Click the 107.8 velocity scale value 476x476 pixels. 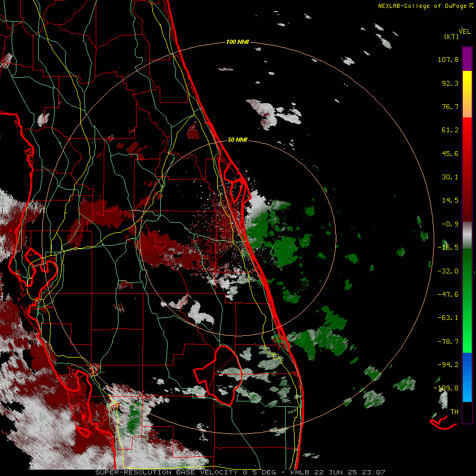[448, 59]
